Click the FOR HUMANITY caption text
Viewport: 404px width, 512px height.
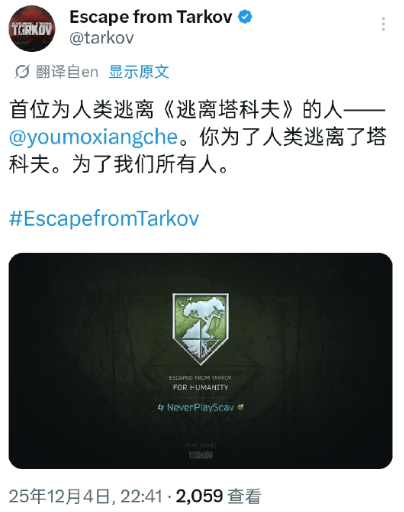pyautogui.click(x=200, y=387)
